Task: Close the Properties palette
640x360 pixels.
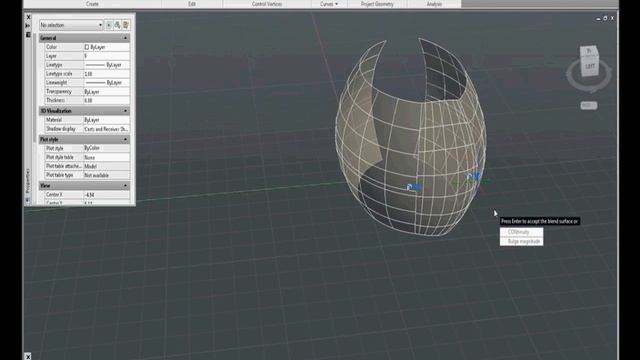Action: [x=28, y=17]
